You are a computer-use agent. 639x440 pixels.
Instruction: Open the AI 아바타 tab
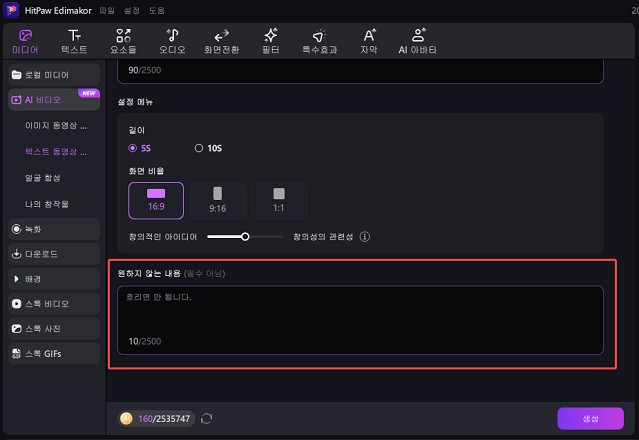418,41
